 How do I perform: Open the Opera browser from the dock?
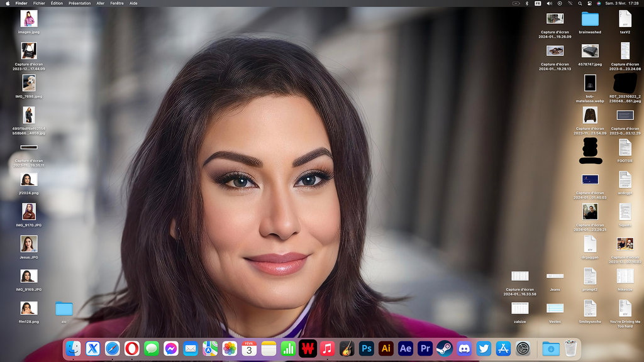132,348
